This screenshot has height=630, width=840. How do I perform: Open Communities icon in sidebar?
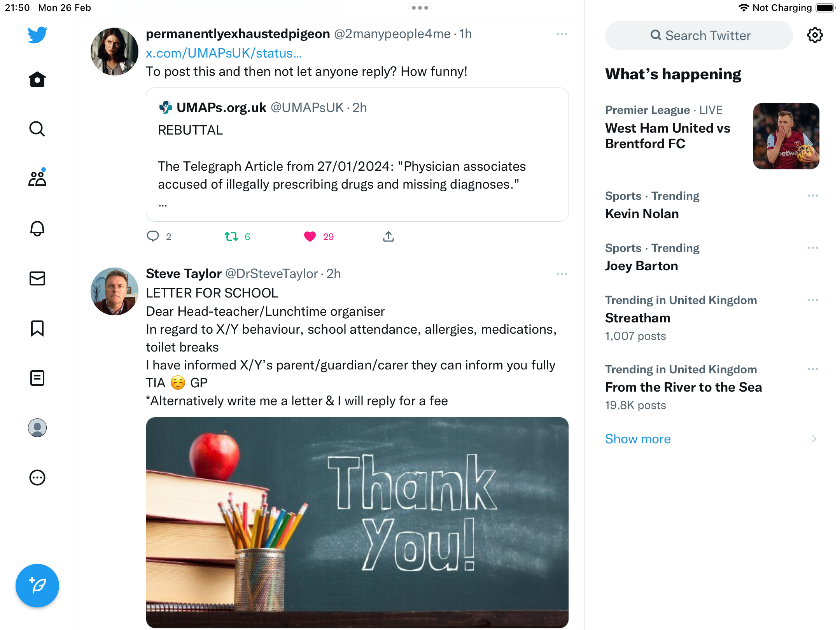37,178
